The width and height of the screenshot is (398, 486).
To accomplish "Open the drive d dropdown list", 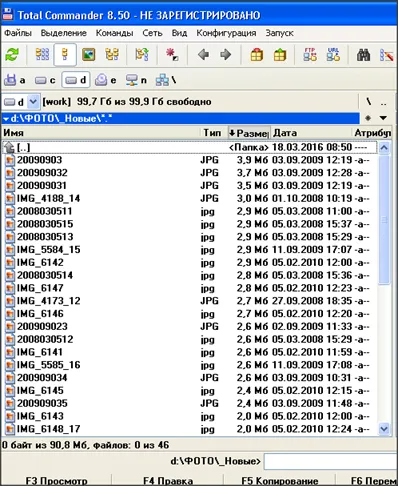I will [33, 102].
